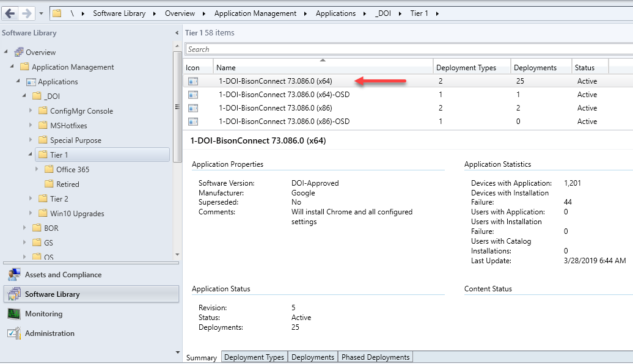Expand the Office 365 folder

(x=37, y=169)
